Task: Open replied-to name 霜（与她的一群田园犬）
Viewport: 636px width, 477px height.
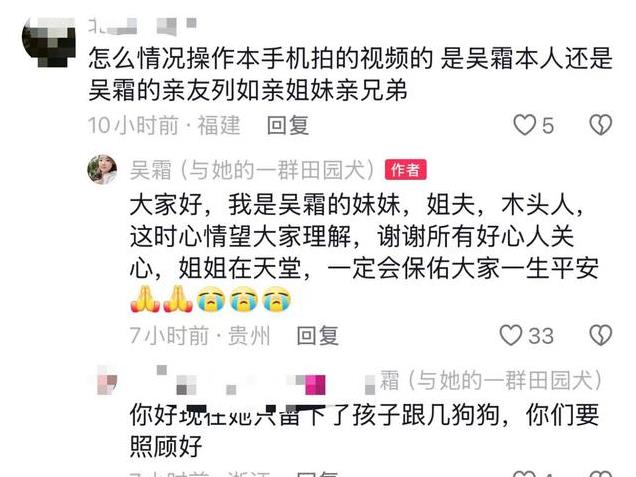Action: point(491,380)
